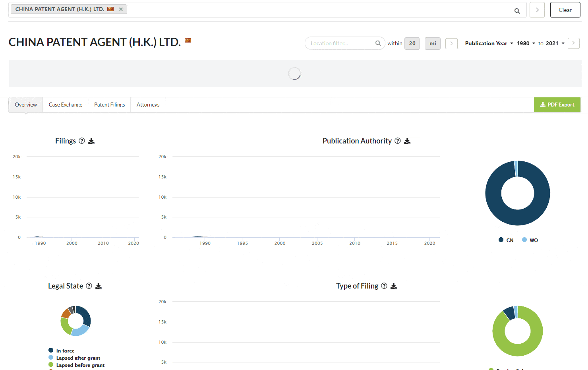The image size is (588, 370).
Task: Toggle the Lapsed before grant legend entry
Action: click(x=77, y=365)
